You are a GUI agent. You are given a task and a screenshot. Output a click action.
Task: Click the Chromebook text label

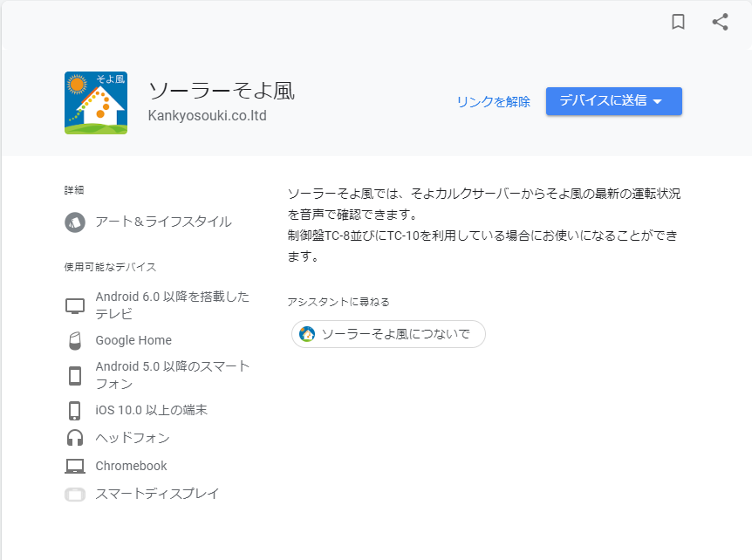point(131,466)
